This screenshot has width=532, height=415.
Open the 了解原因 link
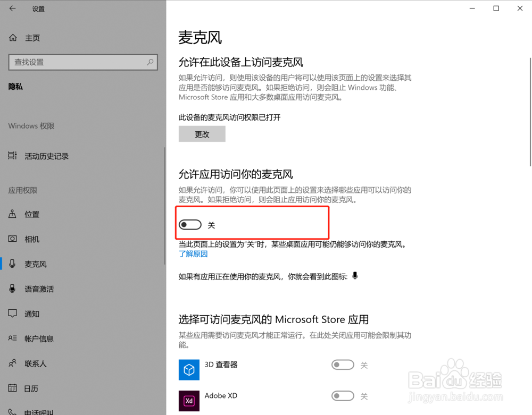[193, 253]
